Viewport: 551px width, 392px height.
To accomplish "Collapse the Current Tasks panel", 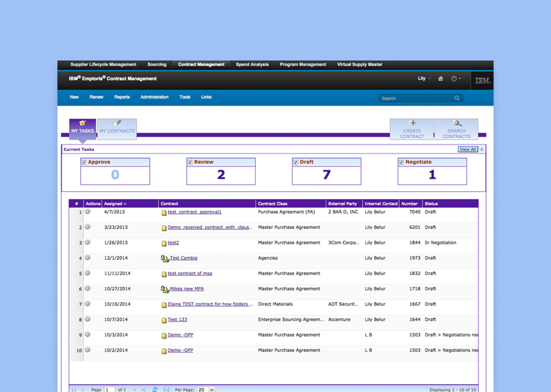I will [482, 149].
